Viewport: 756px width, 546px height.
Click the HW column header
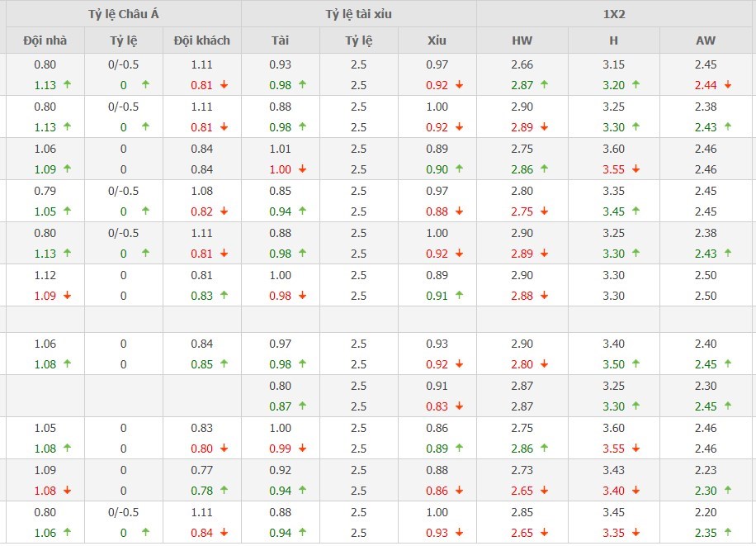[x=522, y=40]
